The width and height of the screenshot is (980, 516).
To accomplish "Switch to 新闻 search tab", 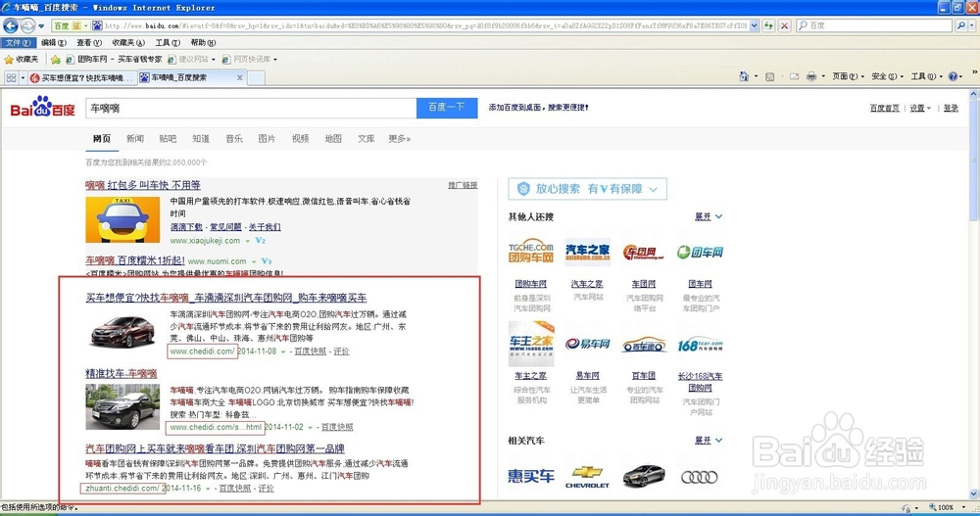I will point(135,139).
